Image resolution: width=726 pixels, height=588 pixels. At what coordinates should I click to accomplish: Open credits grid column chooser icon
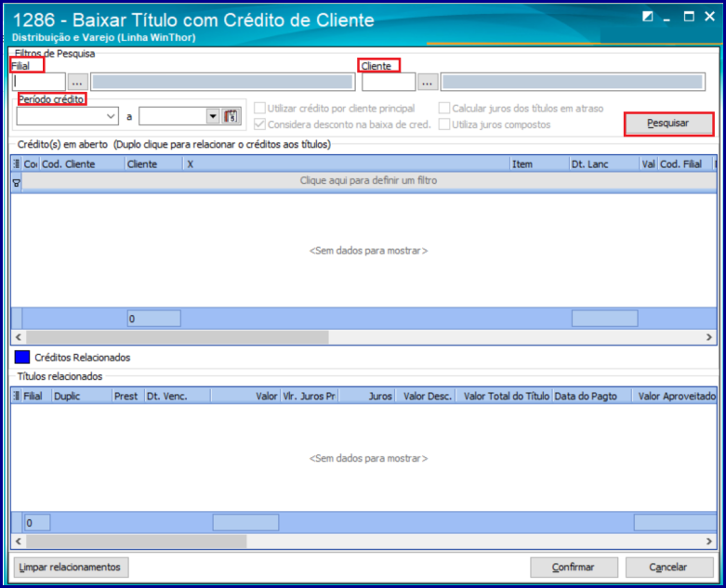click(x=17, y=163)
